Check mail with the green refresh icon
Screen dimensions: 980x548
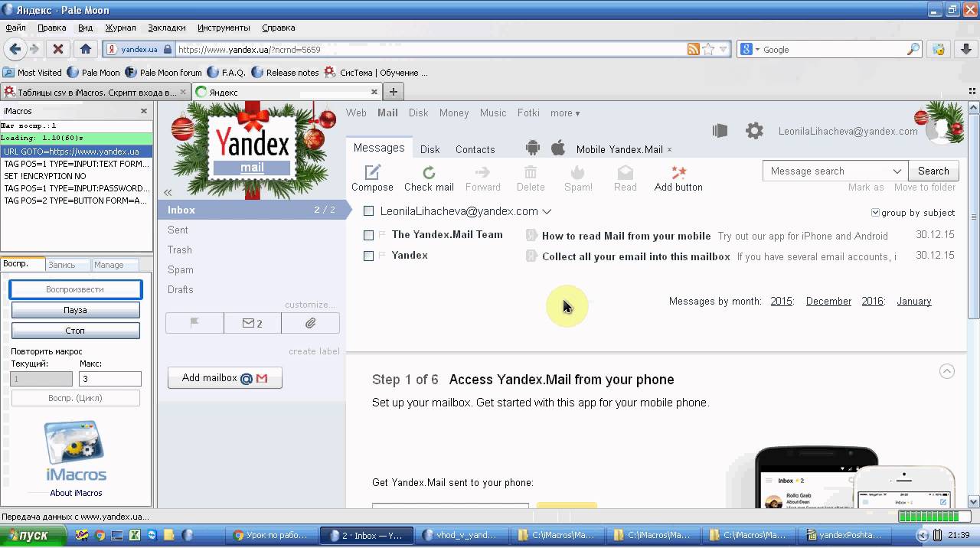[x=429, y=178]
